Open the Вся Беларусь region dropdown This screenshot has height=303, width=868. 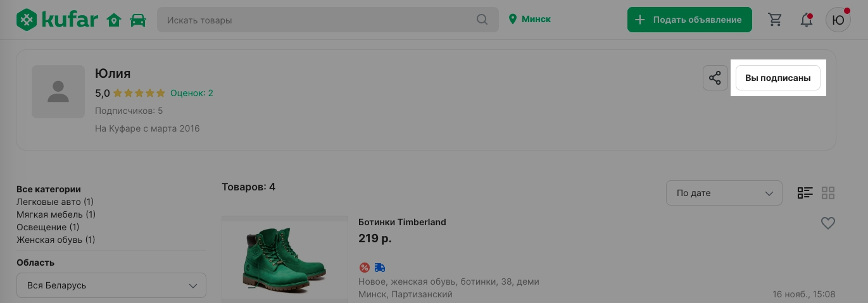111,285
